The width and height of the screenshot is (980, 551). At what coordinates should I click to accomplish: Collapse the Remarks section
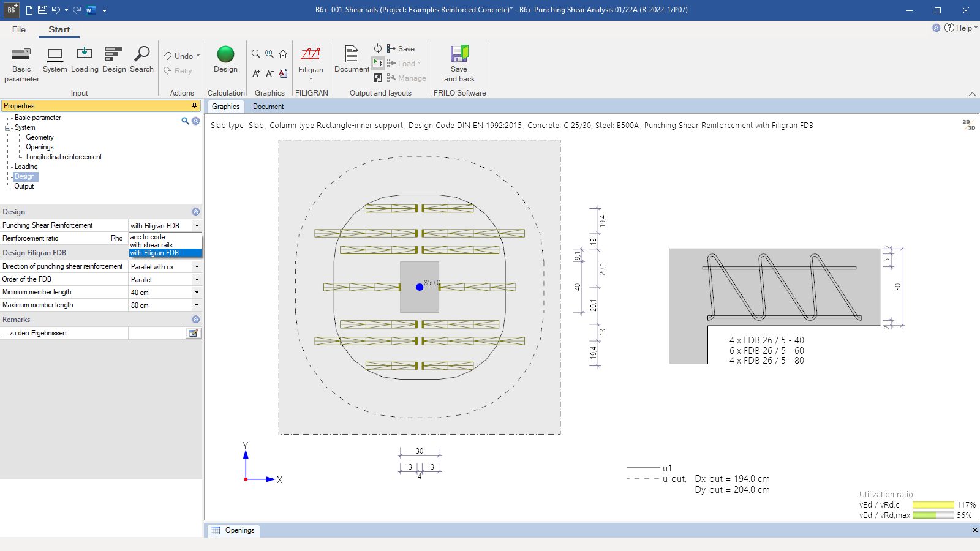pyautogui.click(x=196, y=319)
